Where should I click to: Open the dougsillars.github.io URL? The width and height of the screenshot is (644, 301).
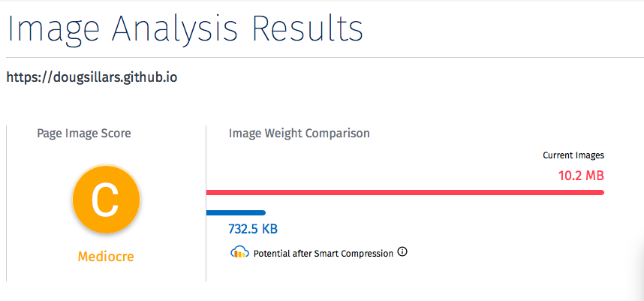tap(92, 77)
